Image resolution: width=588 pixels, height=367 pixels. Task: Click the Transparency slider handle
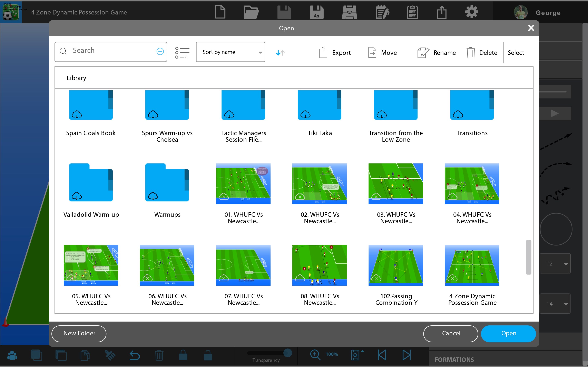click(x=287, y=353)
